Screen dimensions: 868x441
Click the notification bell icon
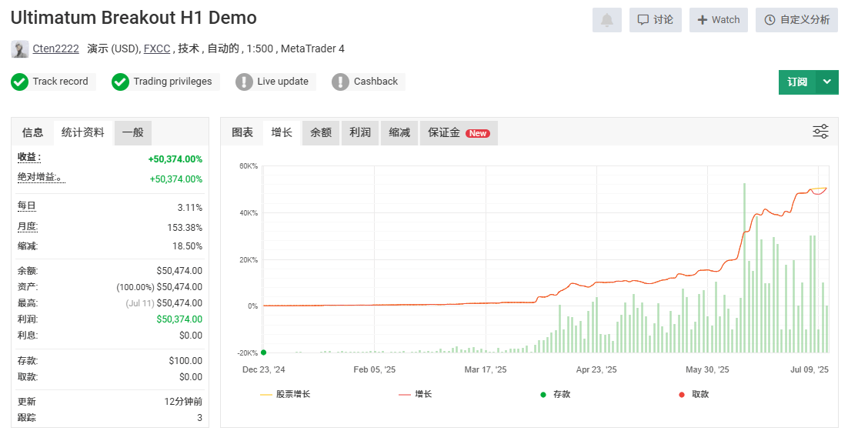tap(606, 20)
